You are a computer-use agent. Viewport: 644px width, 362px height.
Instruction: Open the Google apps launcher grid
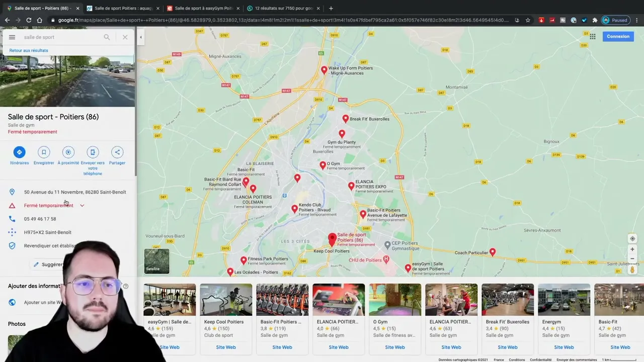(x=593, y=36)
